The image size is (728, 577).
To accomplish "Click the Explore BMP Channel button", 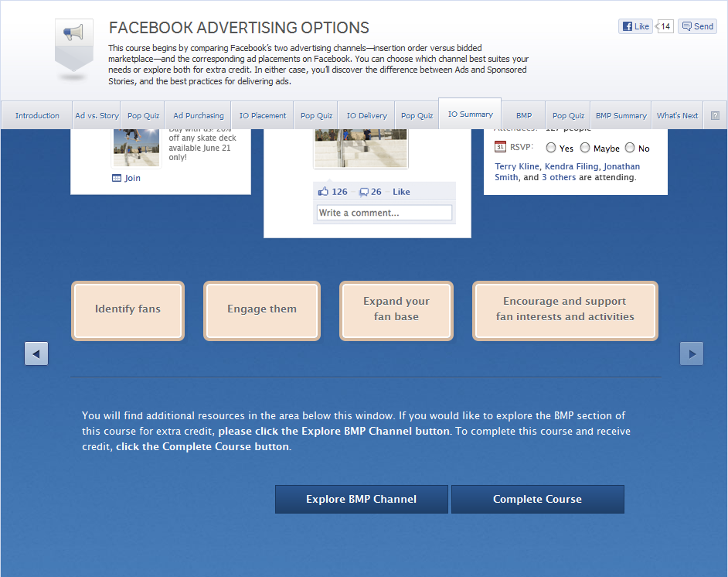I will click(361, 499).
